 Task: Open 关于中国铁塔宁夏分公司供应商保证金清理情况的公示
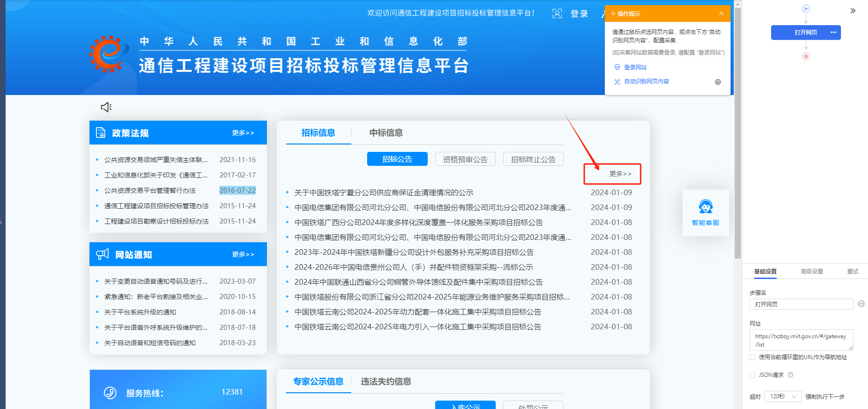tap(384, 192)
